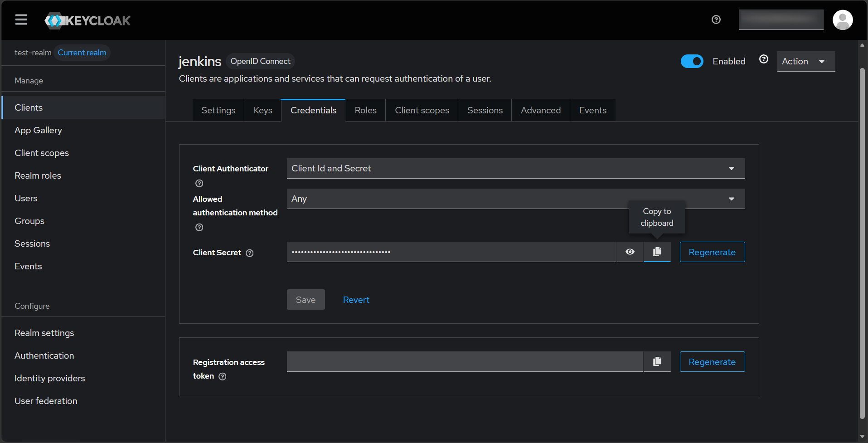Viewport: 868px width, 443px height.
Task: Open Events in the sidebar
Action: point(83,266)
